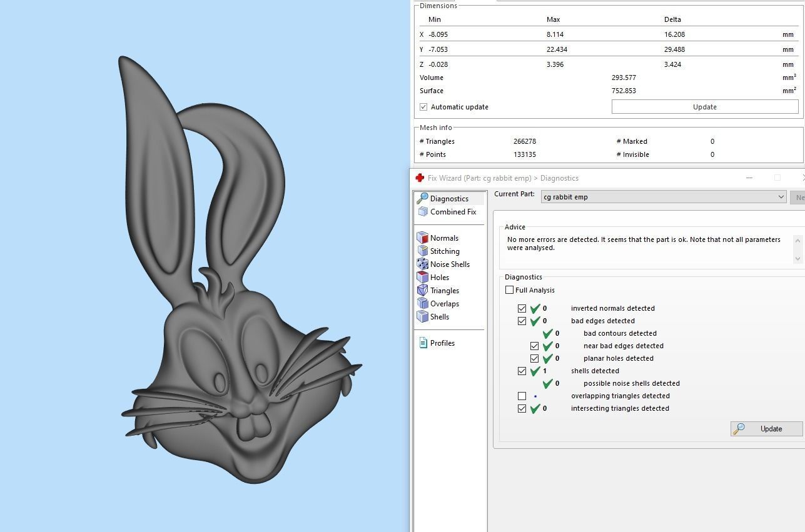Select the Normals fix icon
805x532 pixels.
tap(422, 238)
